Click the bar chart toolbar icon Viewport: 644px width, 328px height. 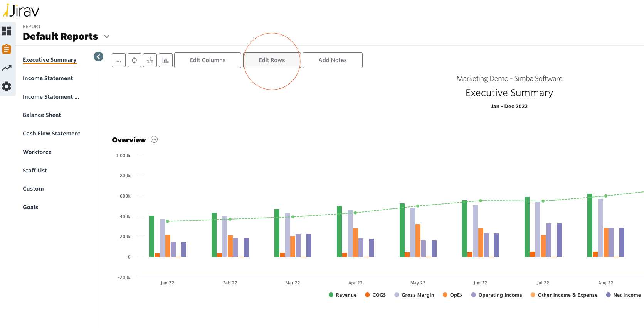[165, 60]
